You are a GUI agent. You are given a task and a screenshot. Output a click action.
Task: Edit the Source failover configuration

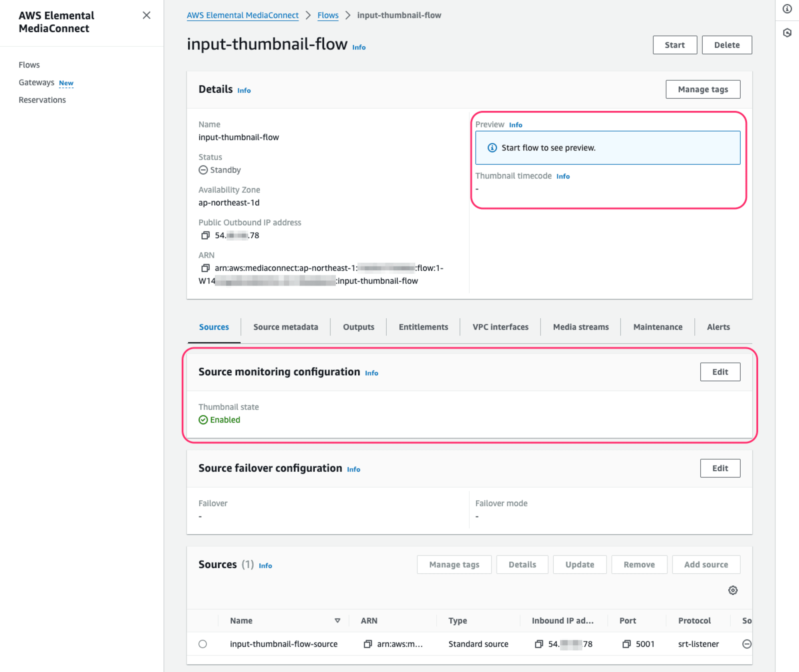pos(720,468)
